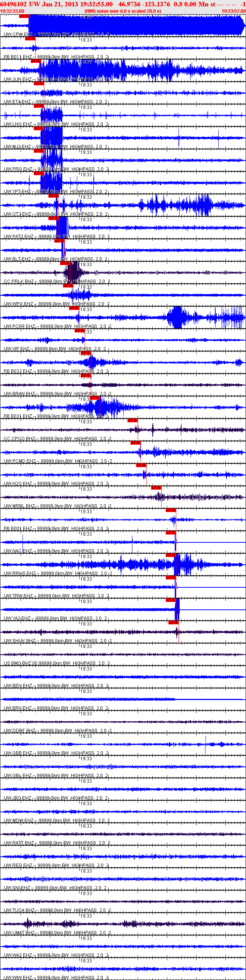This screenshot has height=980, width=246.
Task: Select the UW.OT3.EHZ station label
Action: 18,214
